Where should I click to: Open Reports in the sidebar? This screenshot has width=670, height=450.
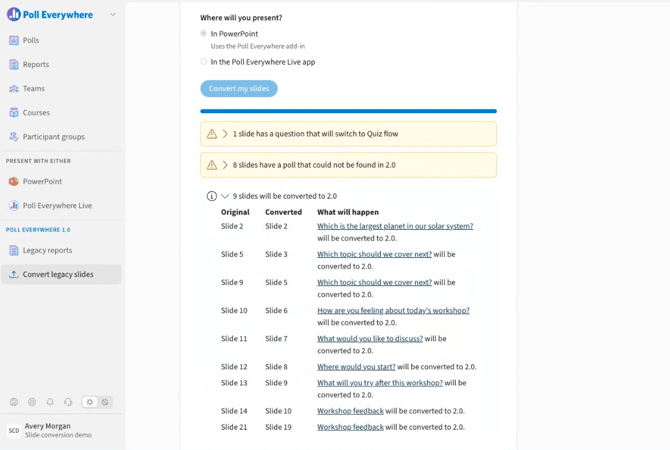[61, 64]
